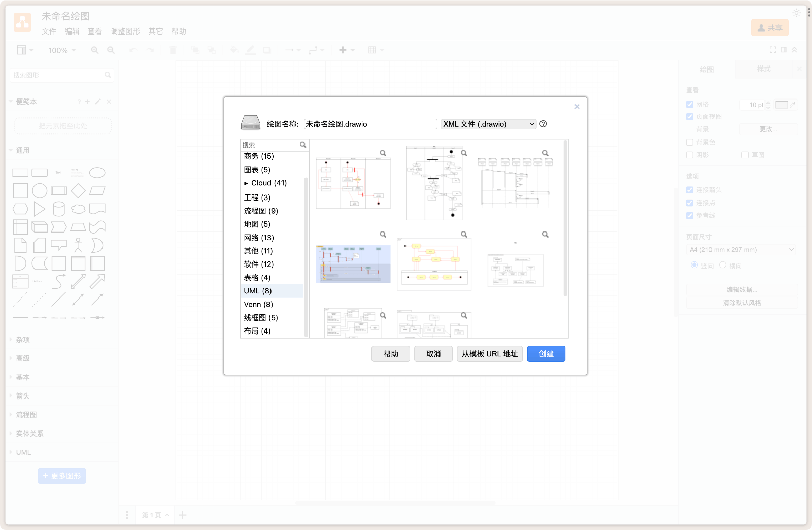This screenshot has height=530, width=812.
Task: Open the table grid dropdown
Action: (x=376, y=50)
